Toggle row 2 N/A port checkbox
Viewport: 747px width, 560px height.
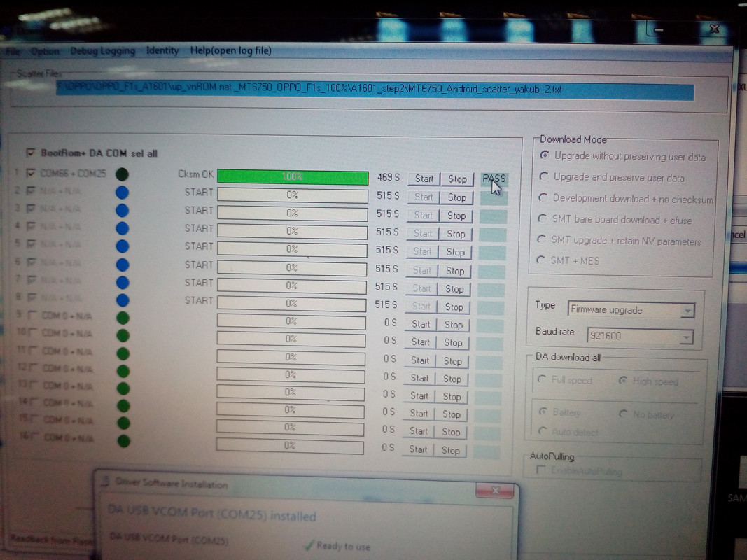[x=31, y=190]
